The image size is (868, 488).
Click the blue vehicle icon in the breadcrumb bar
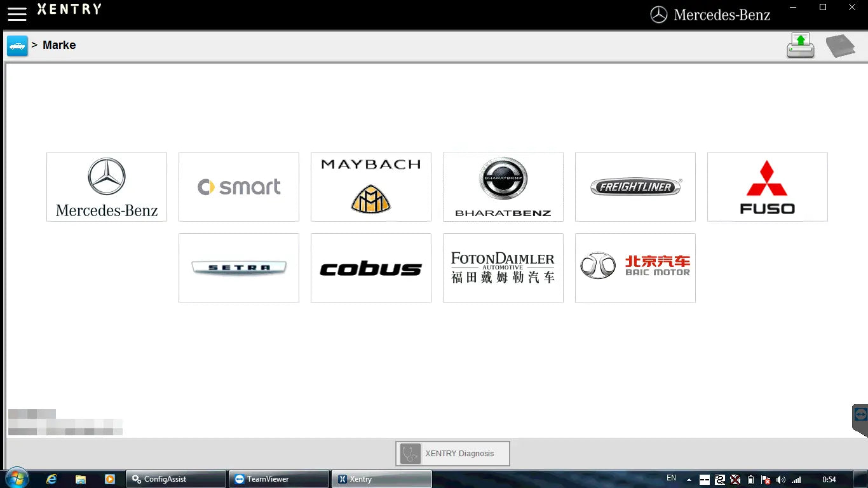[17, 45]
